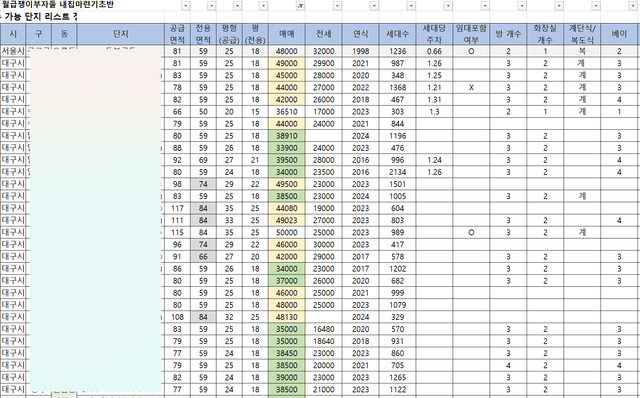Viewport: 640px width, 398px height.
Task: Open filter dropdown above the 전용면적 column
Action: [211, 6]
